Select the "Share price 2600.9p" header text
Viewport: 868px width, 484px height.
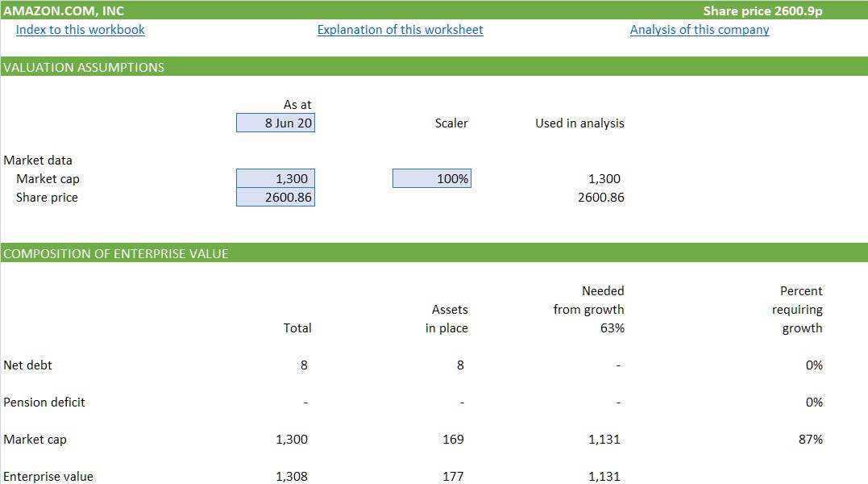point(762,10)
